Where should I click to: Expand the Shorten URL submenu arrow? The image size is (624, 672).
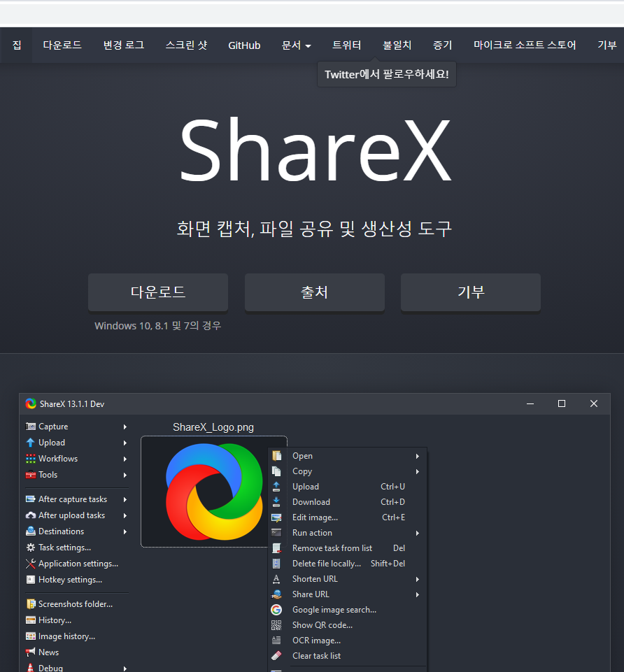tap(417, 579)
